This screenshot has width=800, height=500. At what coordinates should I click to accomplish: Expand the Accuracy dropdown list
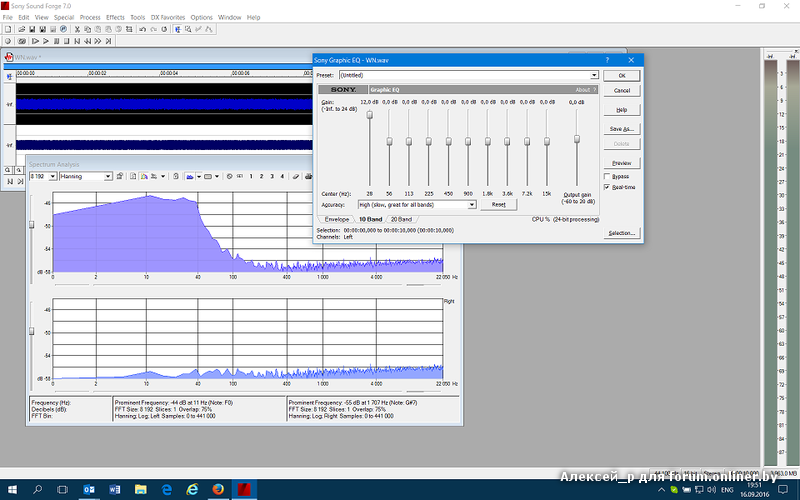point(471,204)
